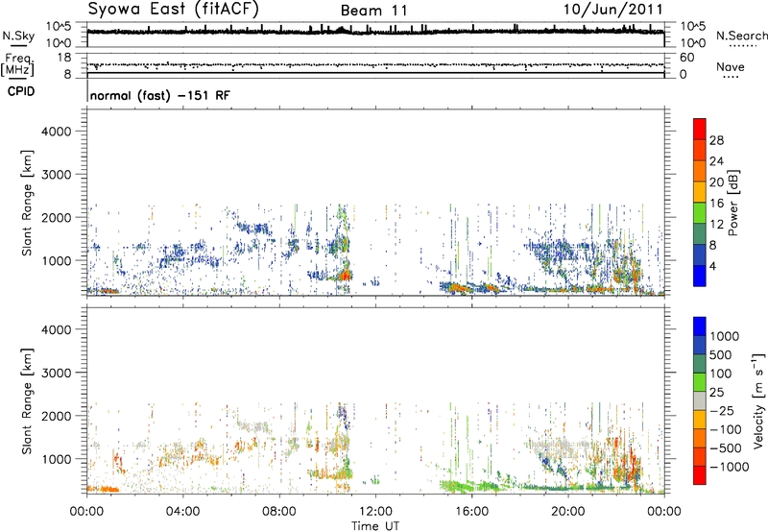768x532 pixels.
Task: Click the '-25' label on velocity colorbar
Action: 722,411
